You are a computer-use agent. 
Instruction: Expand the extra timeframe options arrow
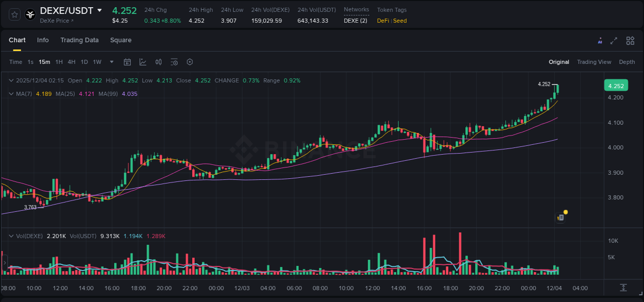111,62
